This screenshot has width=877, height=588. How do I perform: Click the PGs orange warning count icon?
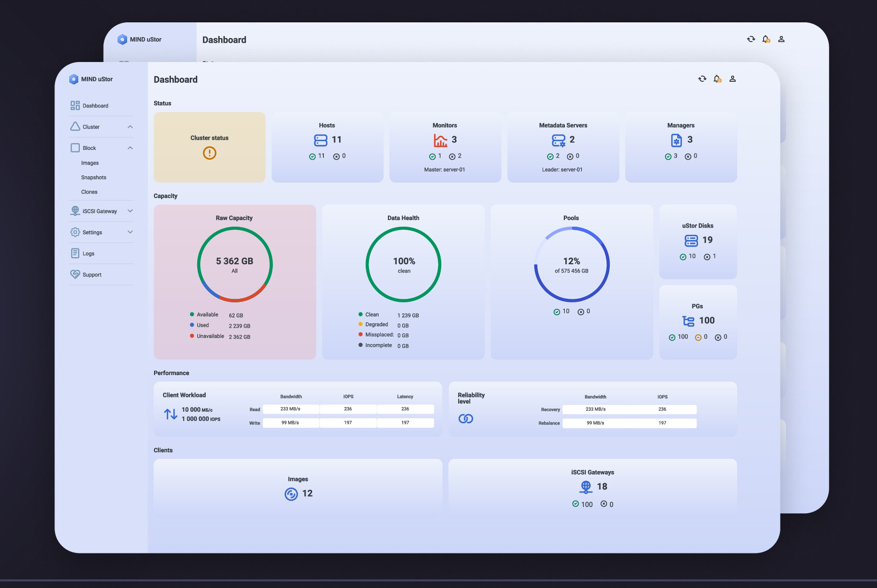[x=699, y=337]
